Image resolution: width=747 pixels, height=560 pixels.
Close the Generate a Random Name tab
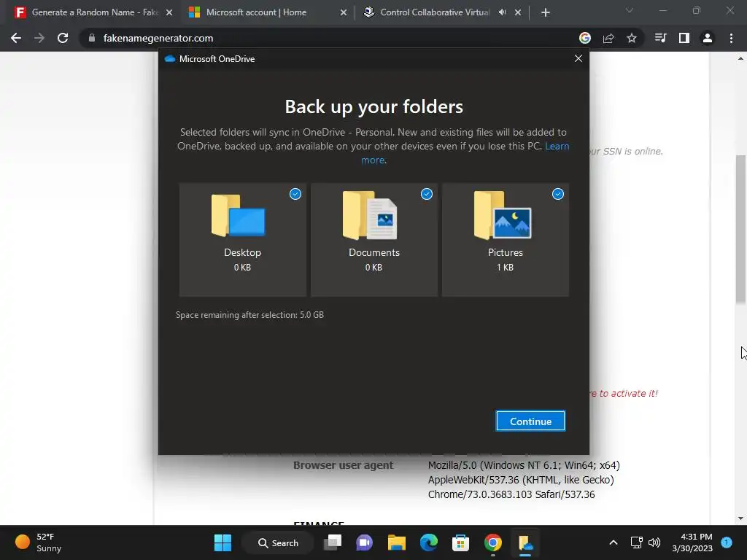(169, 12)
